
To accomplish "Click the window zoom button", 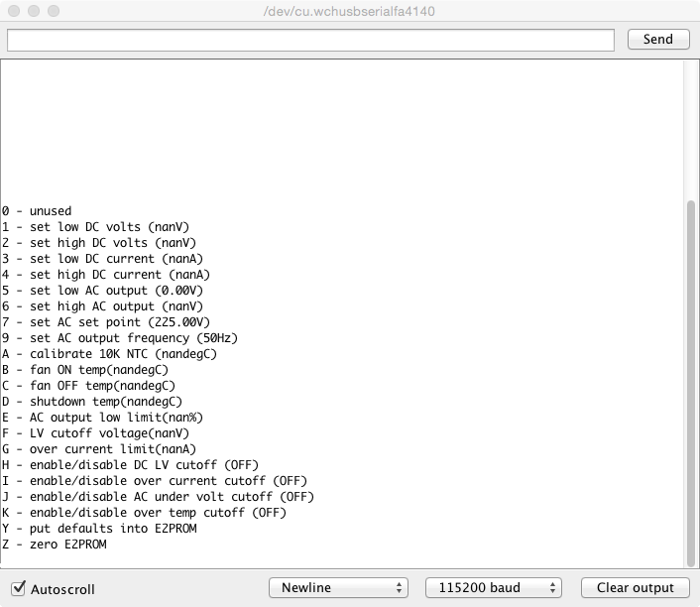I will (54, 12).
